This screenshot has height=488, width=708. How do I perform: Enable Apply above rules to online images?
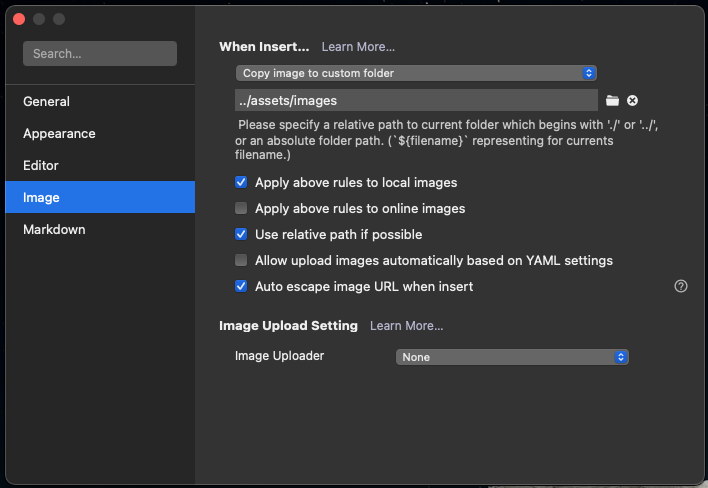tap(241, 209)
